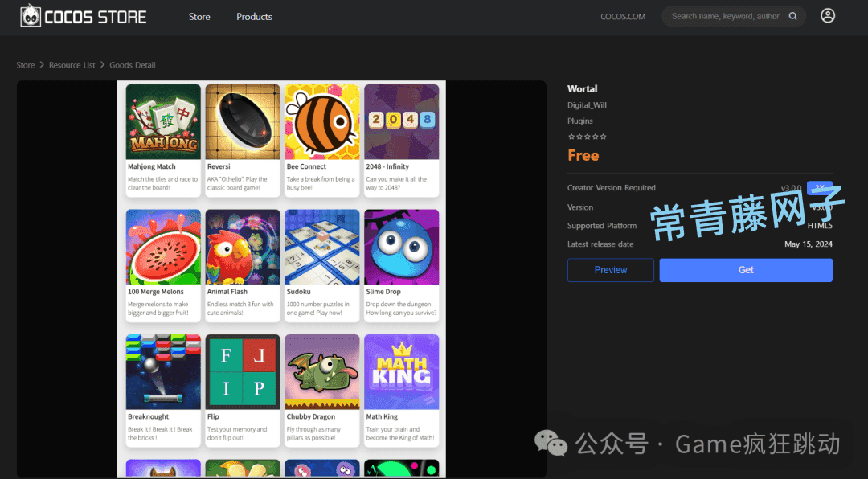
Task: Click the search magnifier icon
Action: [x=792, y=16]
